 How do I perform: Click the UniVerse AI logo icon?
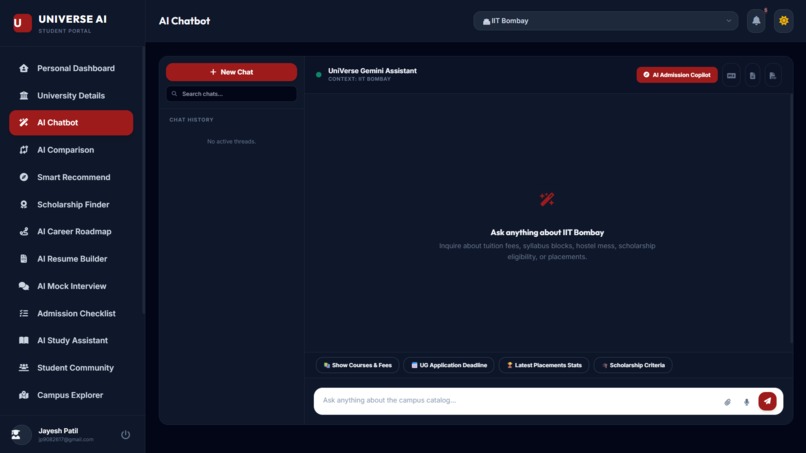[22, 23]
